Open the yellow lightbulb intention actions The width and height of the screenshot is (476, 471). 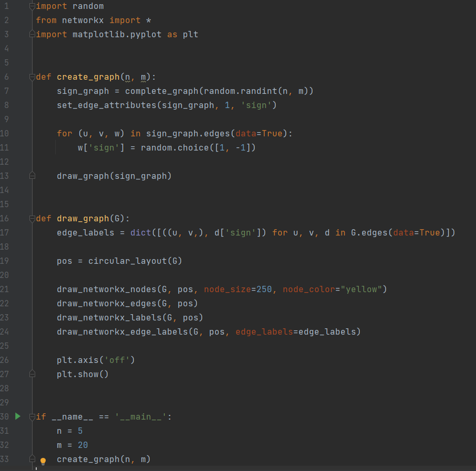point(43,461)
